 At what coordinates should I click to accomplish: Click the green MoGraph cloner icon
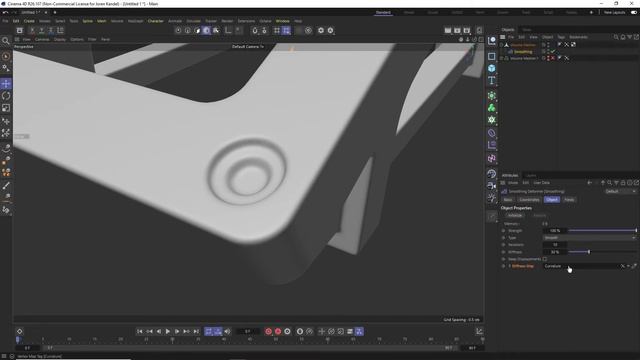click(x=491, y=108)
